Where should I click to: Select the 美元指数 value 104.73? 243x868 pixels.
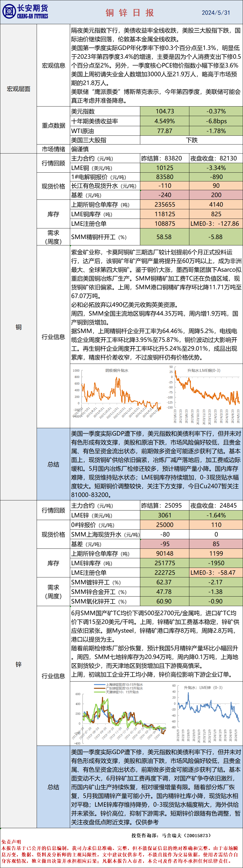click(x=164, y=111)
